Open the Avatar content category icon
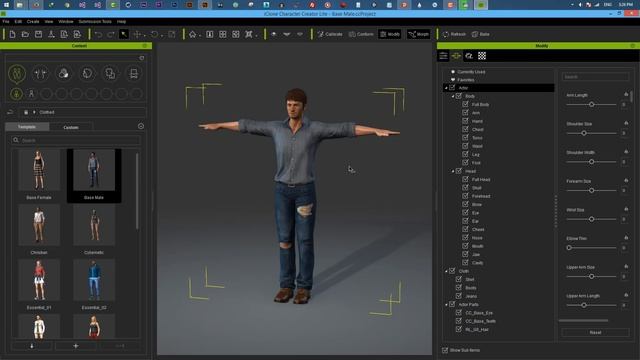Viewport: 640px width, 360px height. (x=17, y=74)
